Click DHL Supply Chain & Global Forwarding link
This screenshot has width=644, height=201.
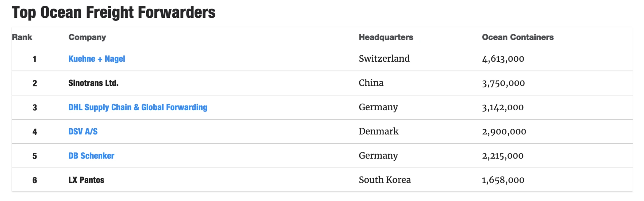pyautogui.click(x=138, y=108)
